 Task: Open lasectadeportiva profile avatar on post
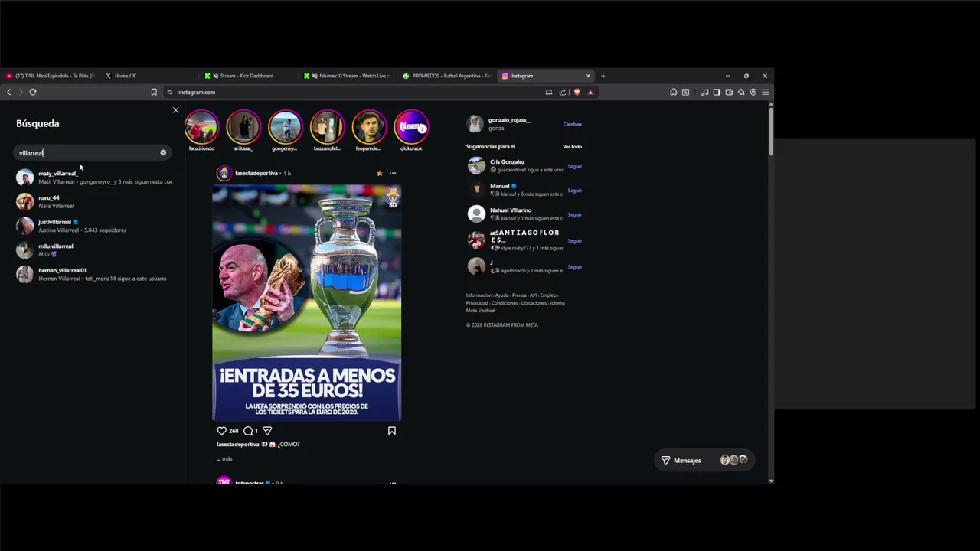224,173
